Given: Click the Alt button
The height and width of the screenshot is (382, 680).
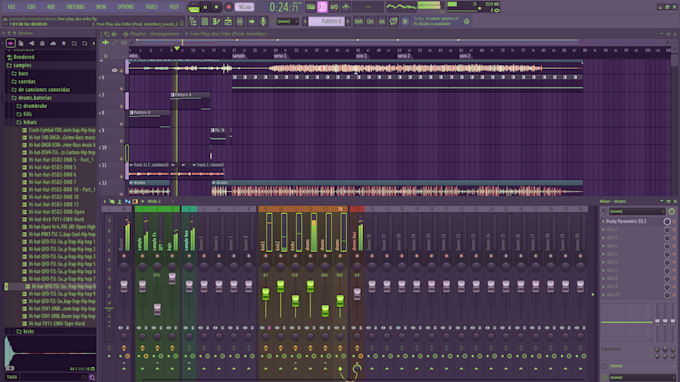Looking at the screenshot, I should pyautogui.click(x=382, y=21).
